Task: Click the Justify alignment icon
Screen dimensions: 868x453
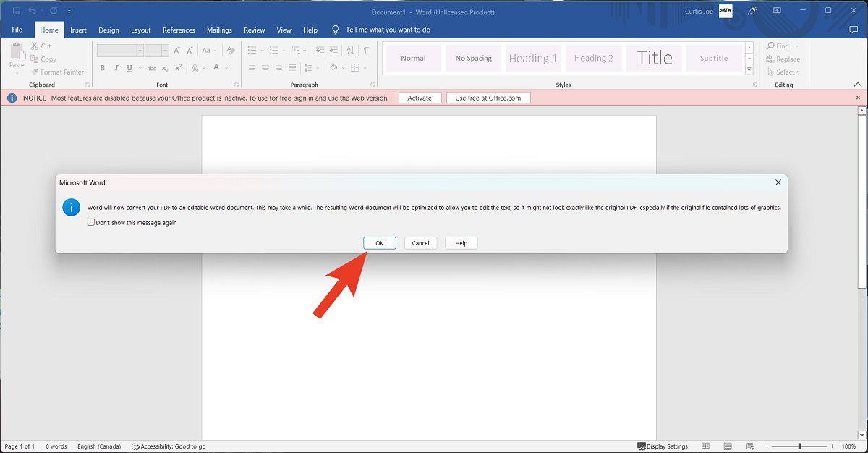Action: pos(293,68)
